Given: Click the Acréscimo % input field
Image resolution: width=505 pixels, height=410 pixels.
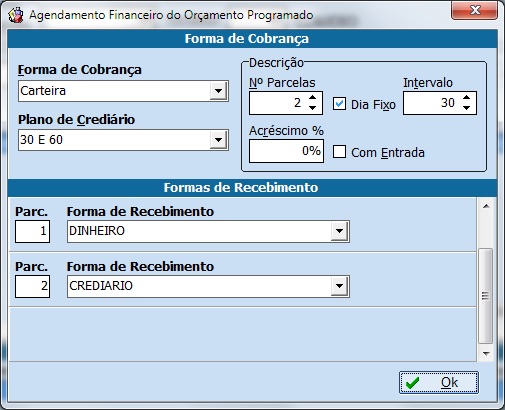Looking at the screenshot, I should tap(286, 151).
